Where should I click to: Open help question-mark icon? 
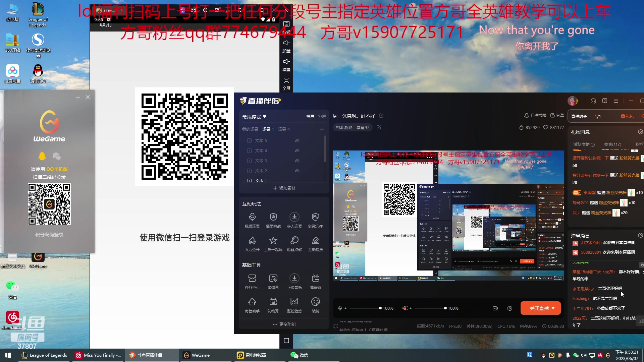click(605, 101)
